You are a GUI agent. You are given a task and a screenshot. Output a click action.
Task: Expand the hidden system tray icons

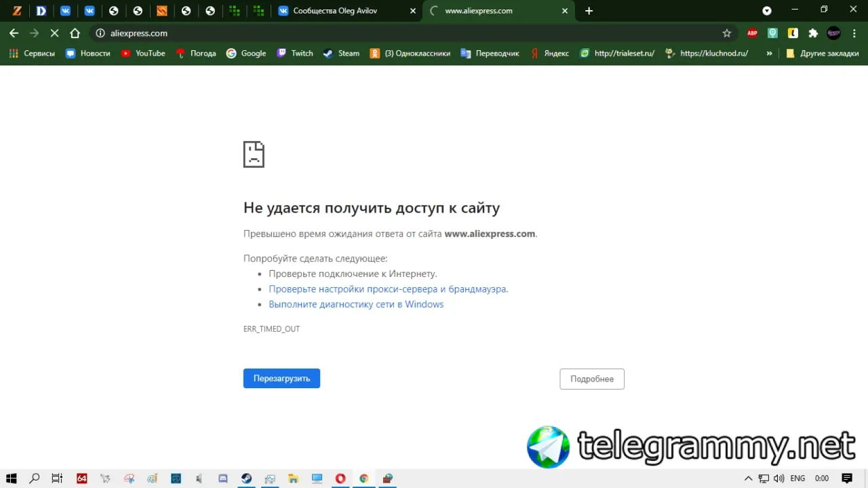coord(749,478)
